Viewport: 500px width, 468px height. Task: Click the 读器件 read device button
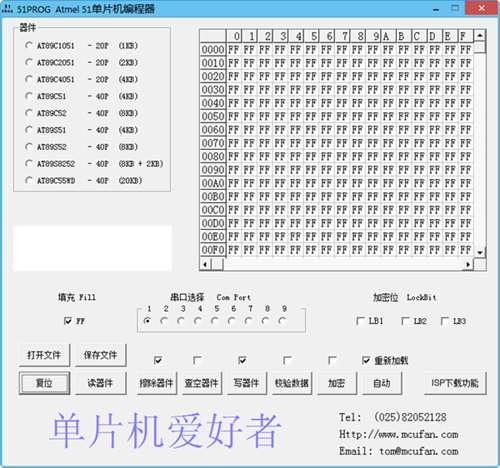point(101,383)
